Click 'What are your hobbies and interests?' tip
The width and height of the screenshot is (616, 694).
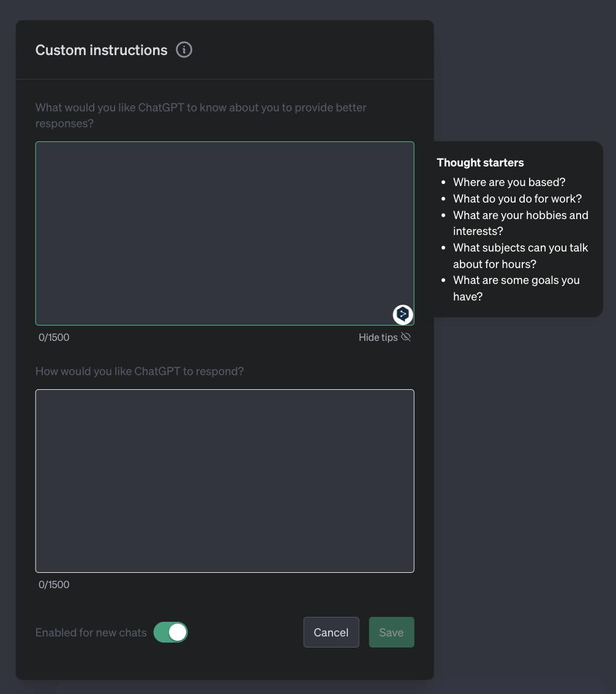coord(520,223)
